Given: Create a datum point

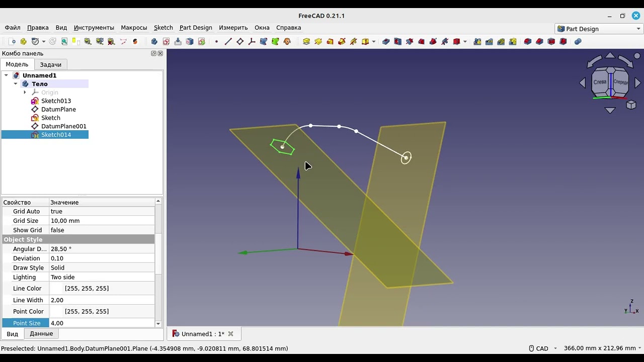Looking at the screenshot, I should 216,42.
